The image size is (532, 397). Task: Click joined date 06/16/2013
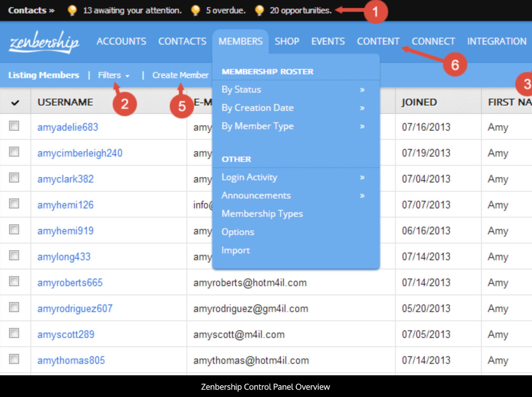(426, 231)
